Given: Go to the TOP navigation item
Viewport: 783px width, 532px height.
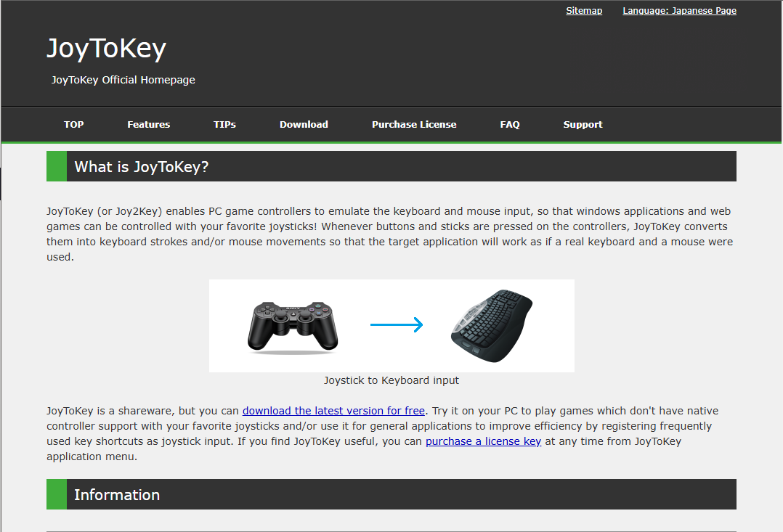Looking at the screenshot, I should (x=74, y=124).
